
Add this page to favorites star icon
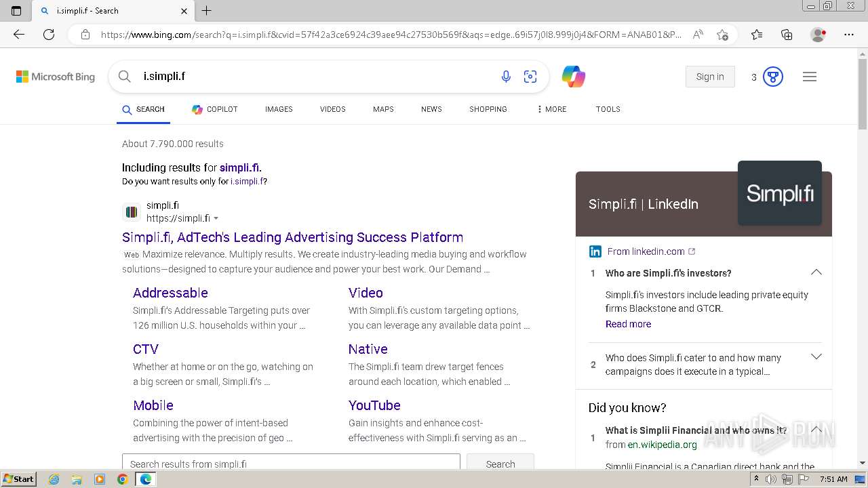pyautogui.click(x=723, y=35)
